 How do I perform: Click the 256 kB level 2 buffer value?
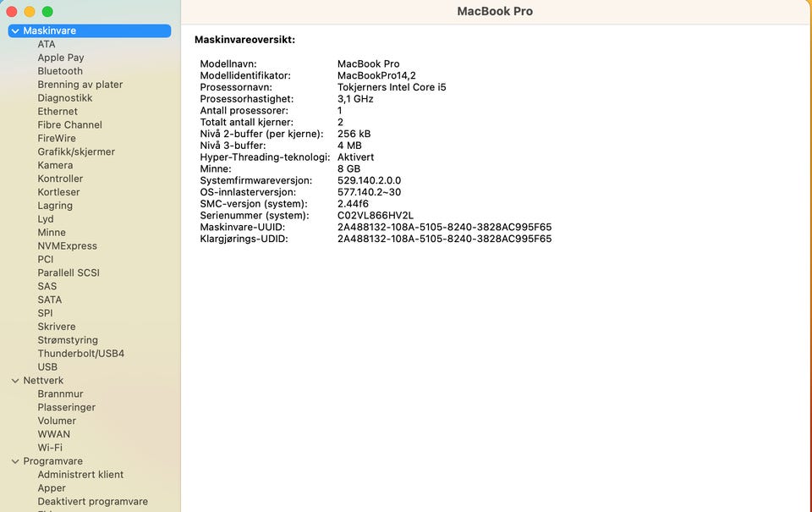coord(354,135)
